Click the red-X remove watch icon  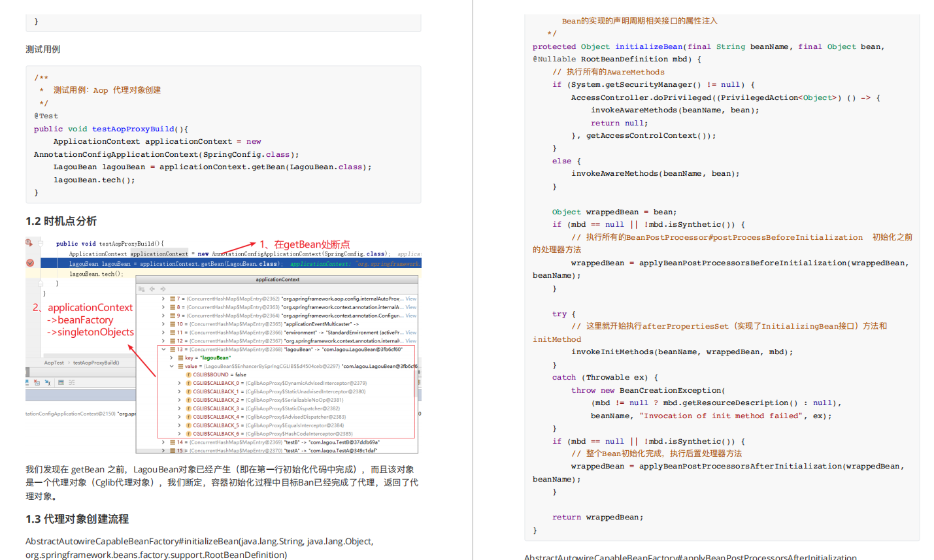pos(37,382)
